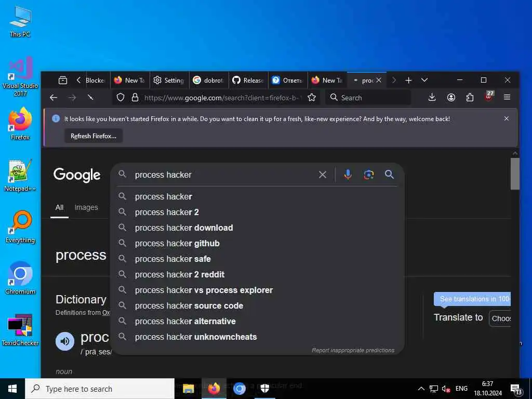Open Windows Security shield on taskbar
The image size is (532, 399).
tap(264, 389)
